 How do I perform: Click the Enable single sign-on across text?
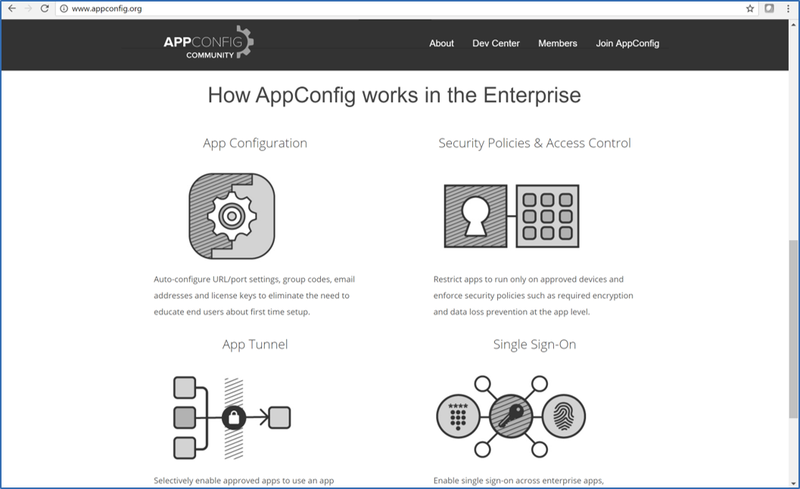[518, 480]
